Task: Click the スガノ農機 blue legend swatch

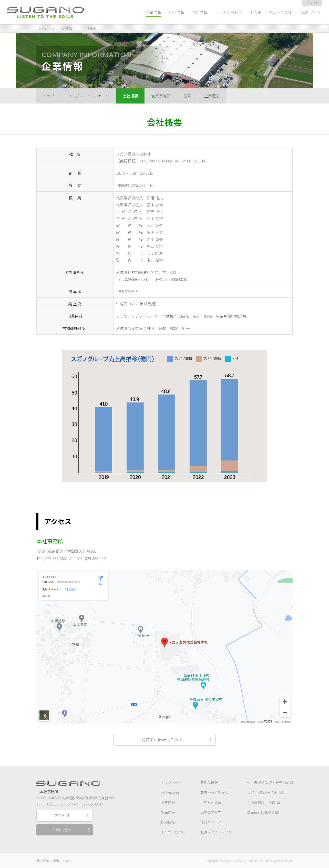Action: 170,358
